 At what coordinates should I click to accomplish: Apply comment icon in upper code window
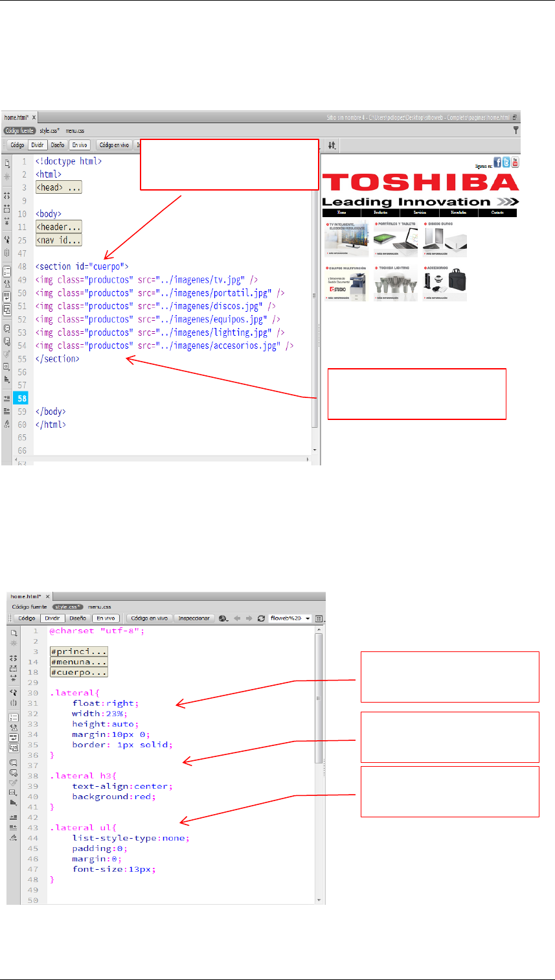[x=7, y=328]
